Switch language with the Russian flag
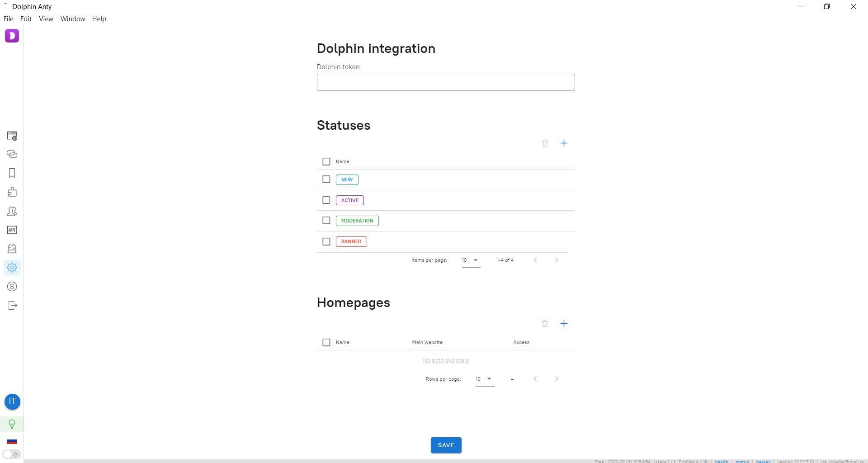 tap(12, 441)
